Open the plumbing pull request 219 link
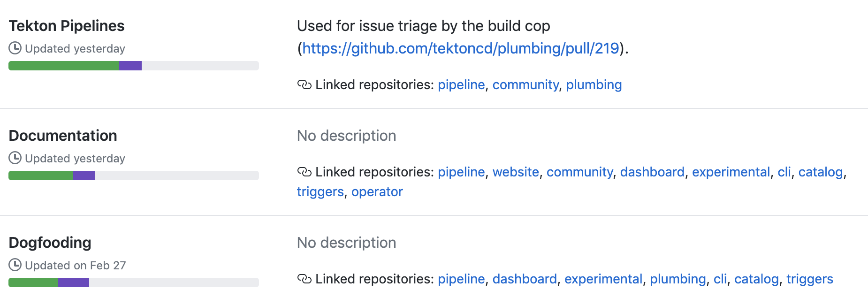 click(460, 48)
